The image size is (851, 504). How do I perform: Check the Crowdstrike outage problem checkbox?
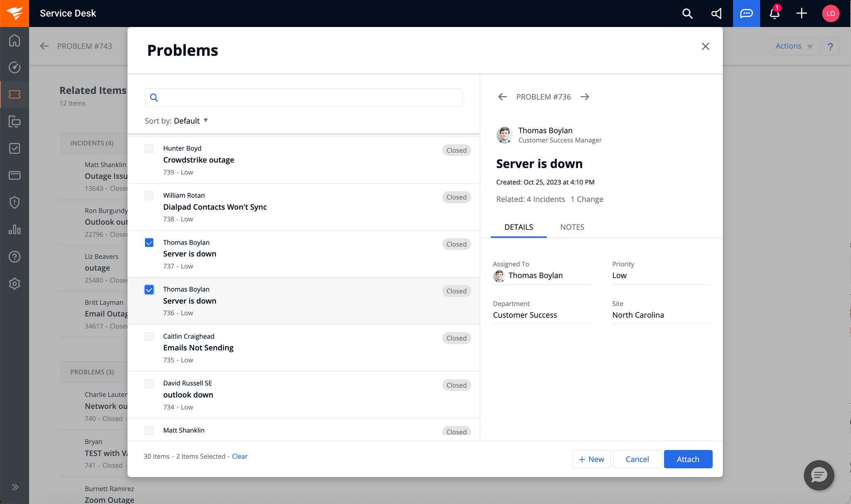coord(149,149)
